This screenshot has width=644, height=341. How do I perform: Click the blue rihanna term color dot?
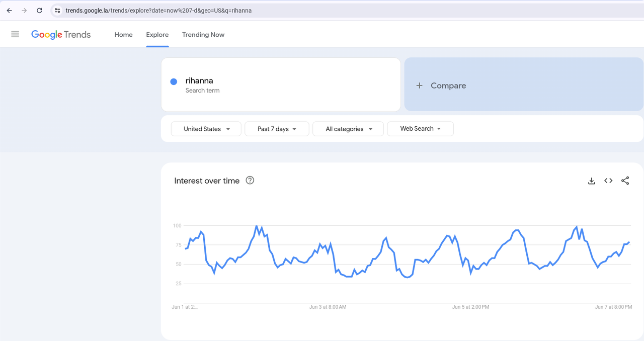click(x=174, y=81)
